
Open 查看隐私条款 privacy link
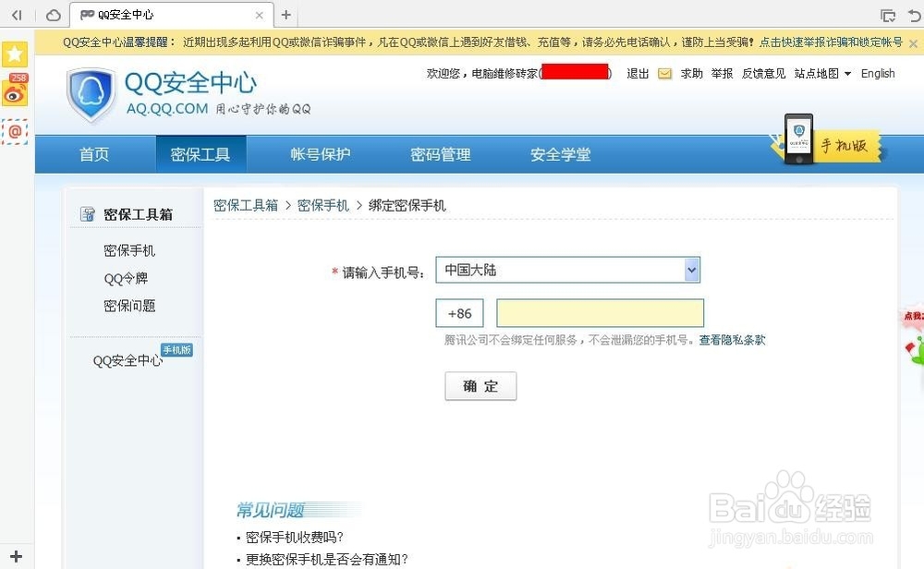pos(732,340)
